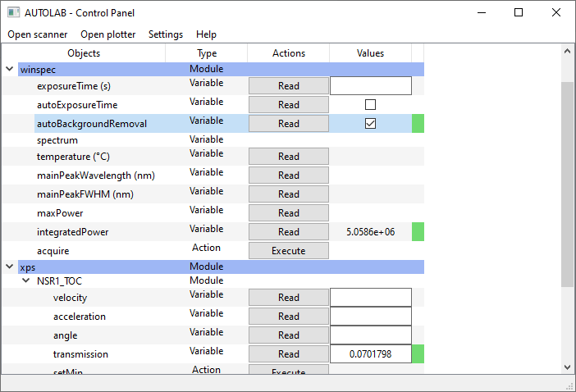Read mainPeakFWHM (nm) value

tap(289, 194)
